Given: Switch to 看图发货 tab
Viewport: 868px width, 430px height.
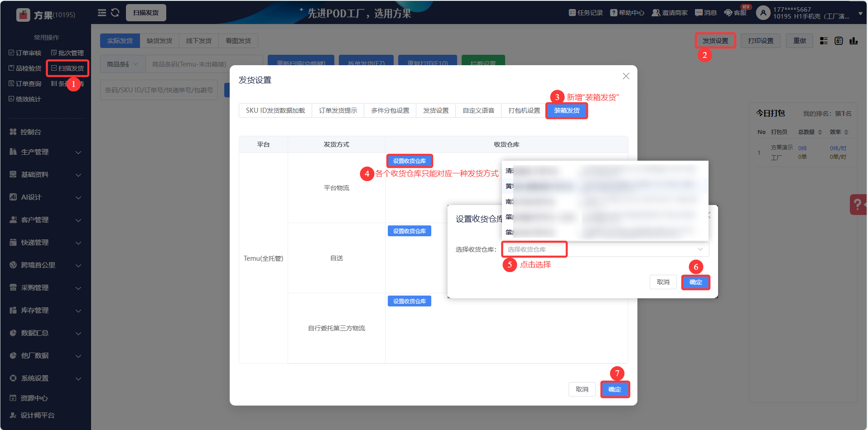Looking at the screenshot, I should (x=238, y=41).
